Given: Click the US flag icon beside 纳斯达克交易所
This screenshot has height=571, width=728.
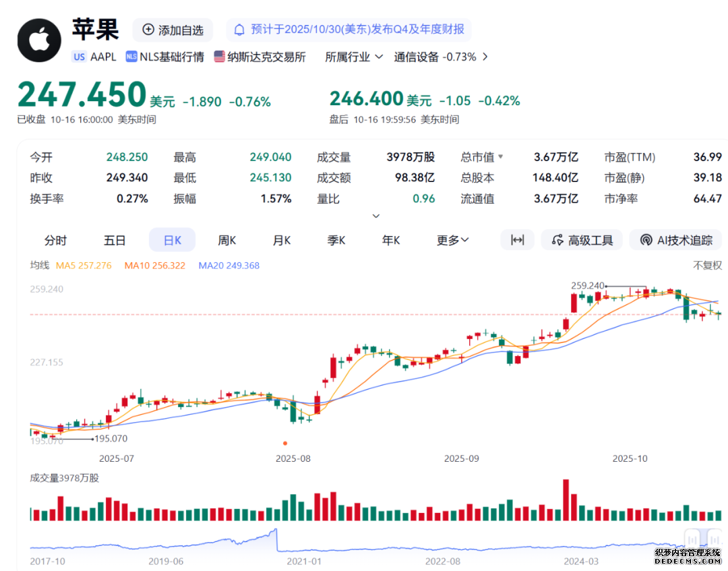Looking at the screenshot, I should [220, 57].
